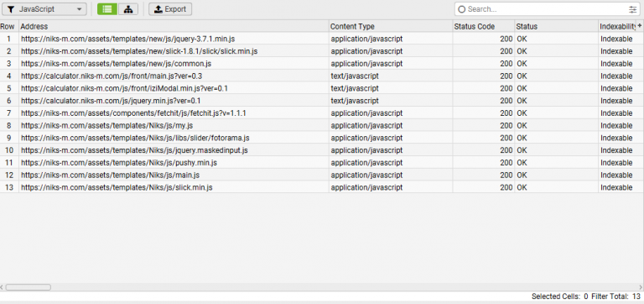This screenshot has width=644, height=304.
Task: Click the Filter Total count in status bar
Action: (x=615, y=296)
